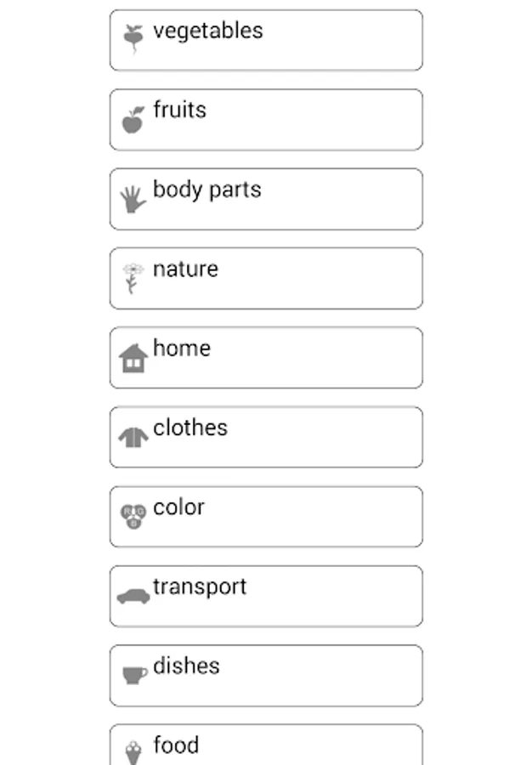Click the radish icon beside vegetables
Image resolution: width=532 pixels, height=765 pixels.
[x=133, y=39]
